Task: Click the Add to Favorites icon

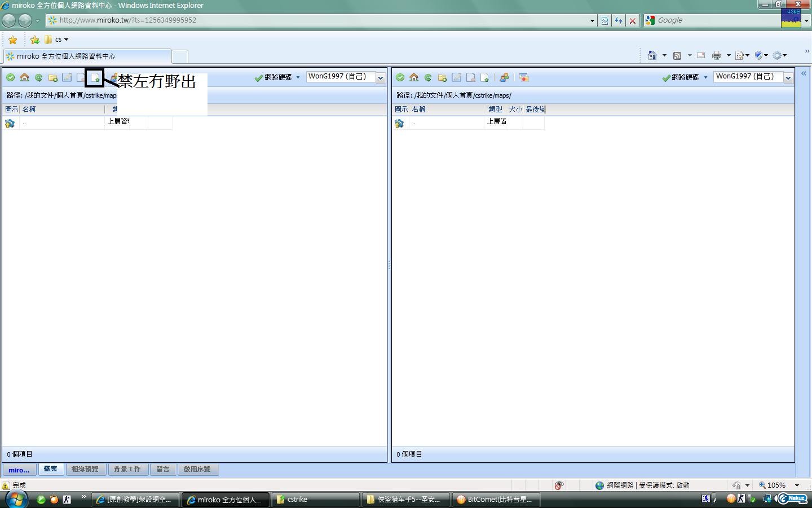Action: [x=35, y=40]
